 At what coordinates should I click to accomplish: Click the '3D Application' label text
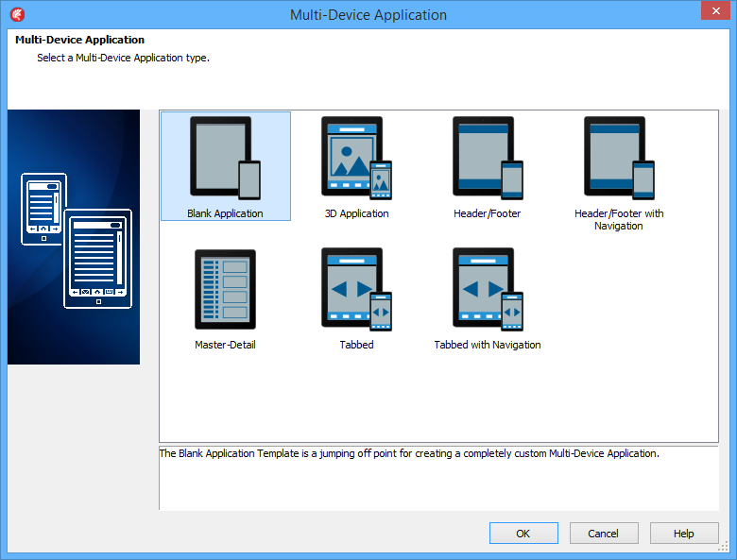[357, 213]
